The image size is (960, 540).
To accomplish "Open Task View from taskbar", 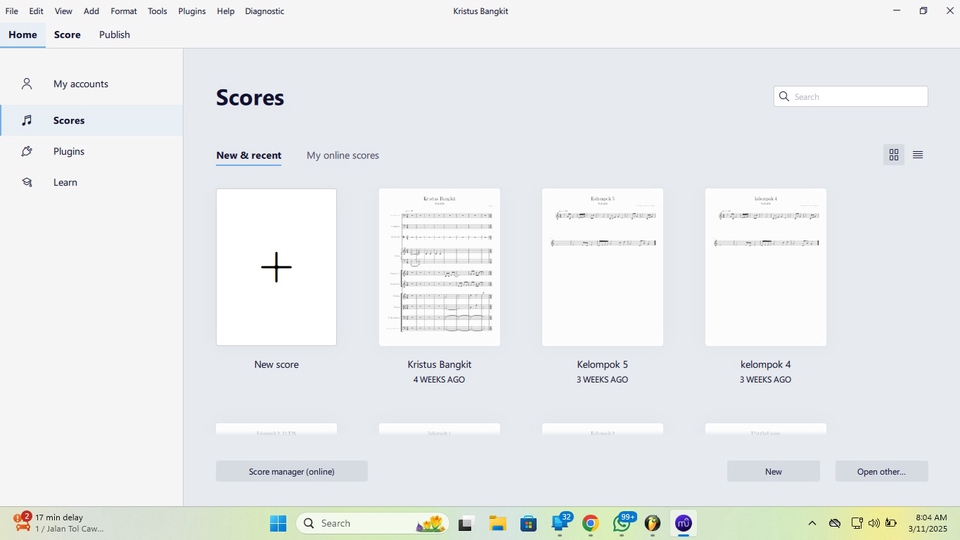I will pyautogui.click(x=465, y=523).
